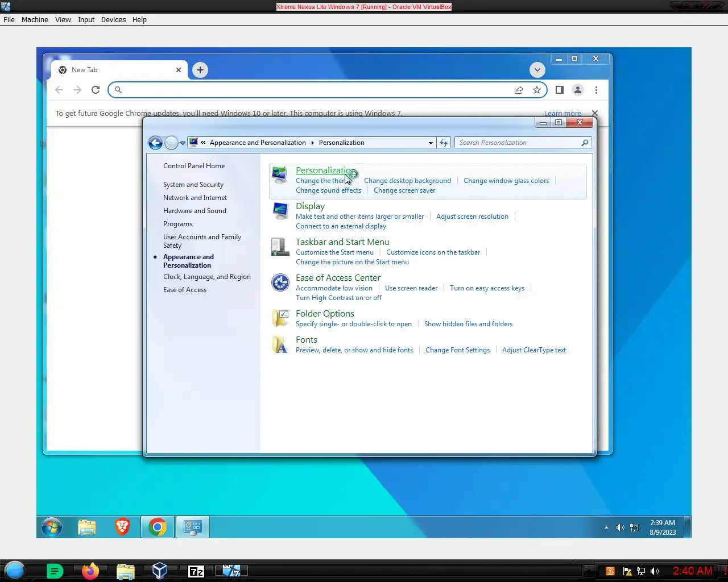The height and width of the screenshot is (582, 728).
Task: Click Turn High Contrast on or off
Action: coord(338,298)
